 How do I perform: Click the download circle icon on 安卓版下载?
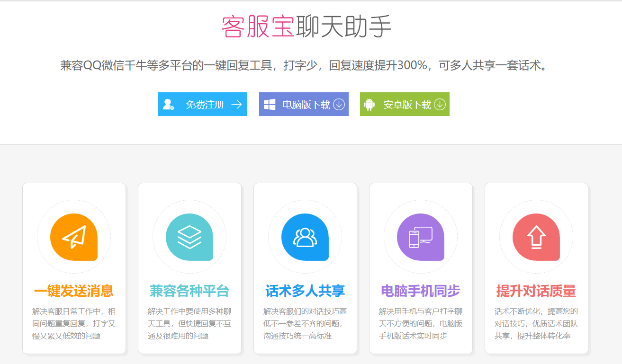coord(440,105)
